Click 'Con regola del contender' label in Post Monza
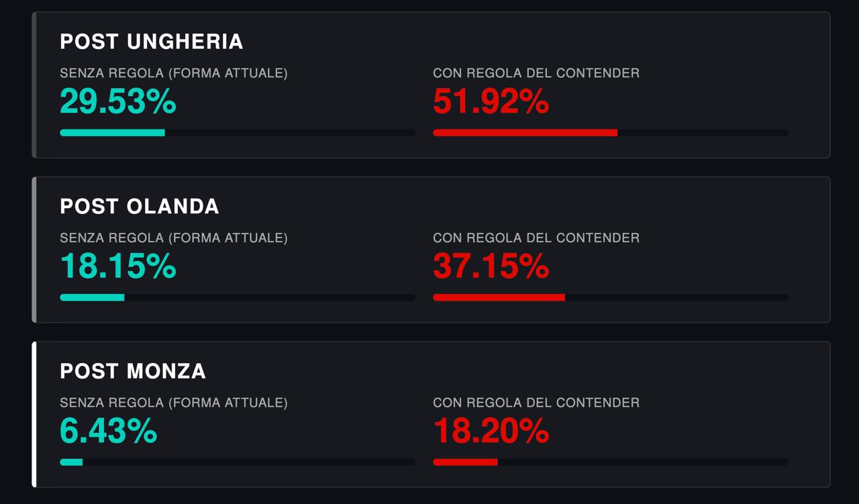Viewport: 859px width, 504px height. click(536, 403)
